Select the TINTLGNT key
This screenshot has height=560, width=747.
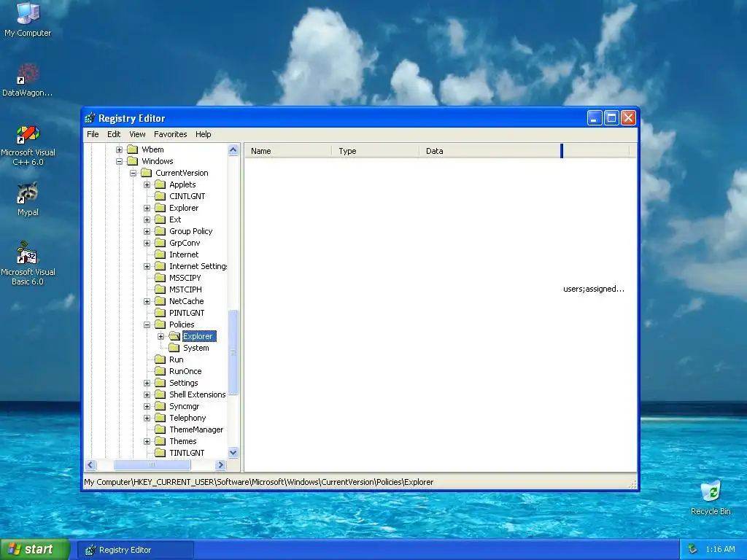coord(187,453)
